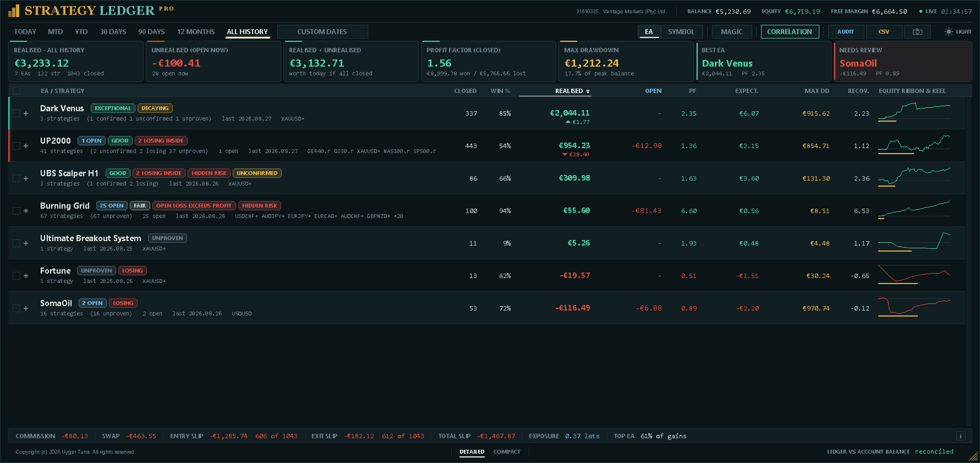Sort by WIN % column header

tap(500, 91)
